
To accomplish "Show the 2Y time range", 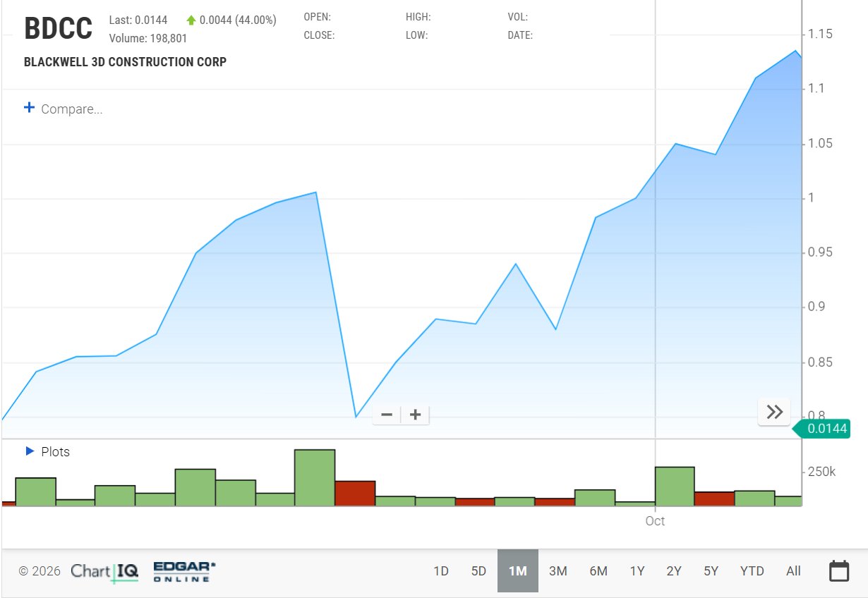I will coord(674,571).
